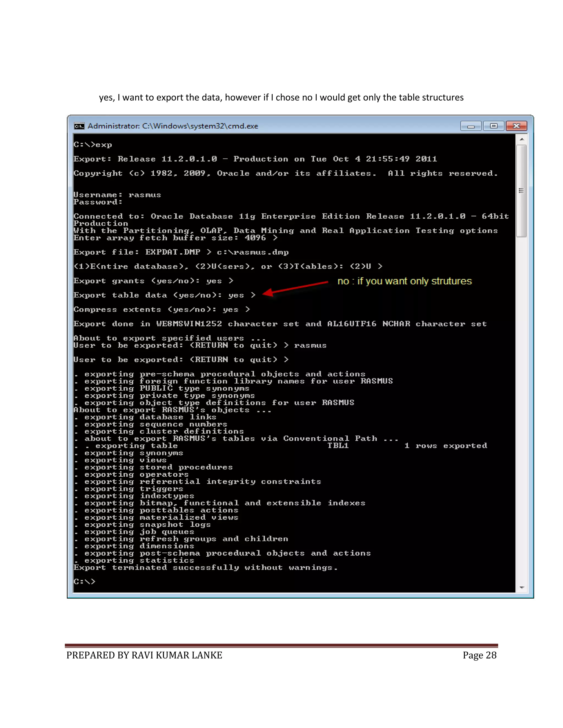Viewport: 563px width, 728px height.
Task: Click the scrollbar up arrow
Action: (522, 139)
